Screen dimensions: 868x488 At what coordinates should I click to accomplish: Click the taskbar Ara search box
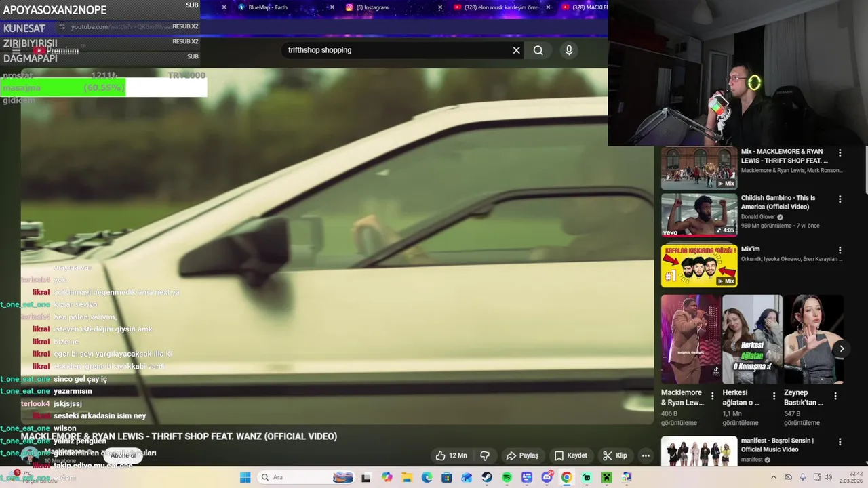point(306,477)
